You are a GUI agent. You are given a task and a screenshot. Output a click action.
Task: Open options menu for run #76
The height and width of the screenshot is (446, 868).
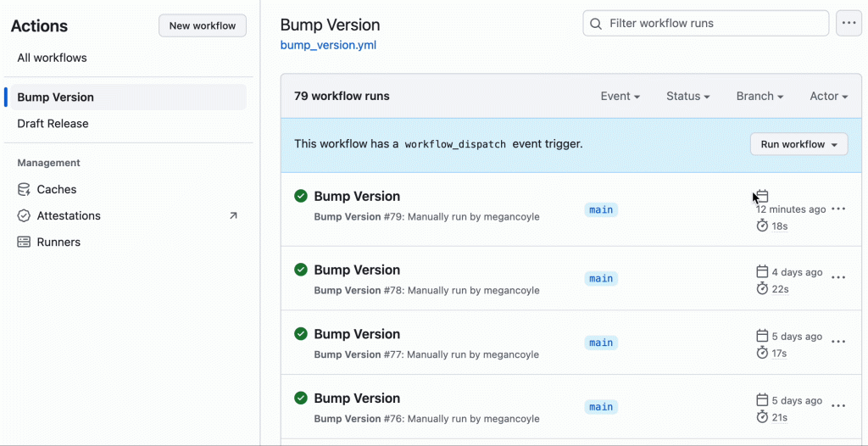pos(838,406)
